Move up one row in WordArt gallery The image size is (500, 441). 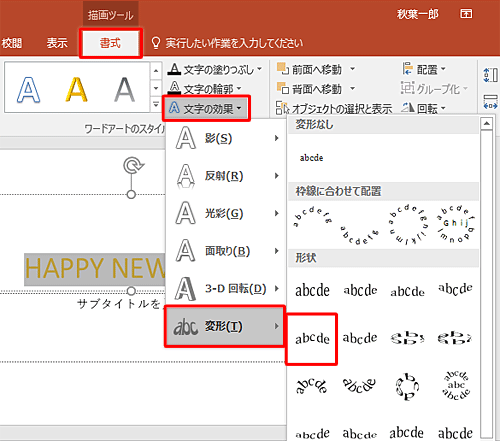[x=156, y=71]
